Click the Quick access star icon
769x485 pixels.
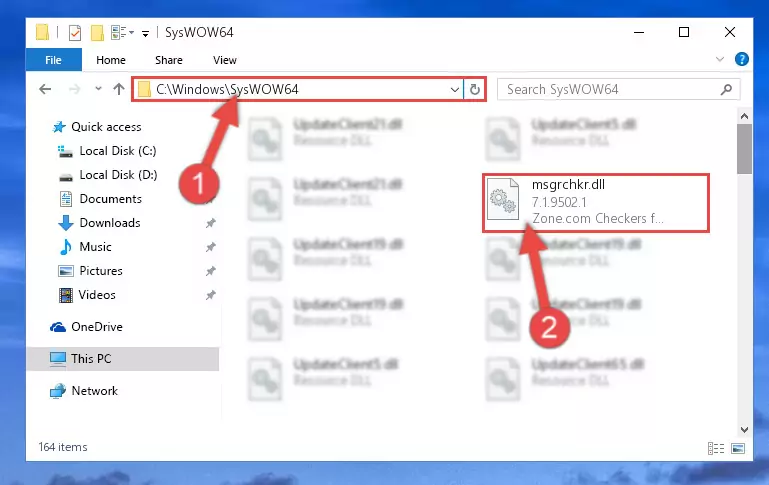[59, 127]
